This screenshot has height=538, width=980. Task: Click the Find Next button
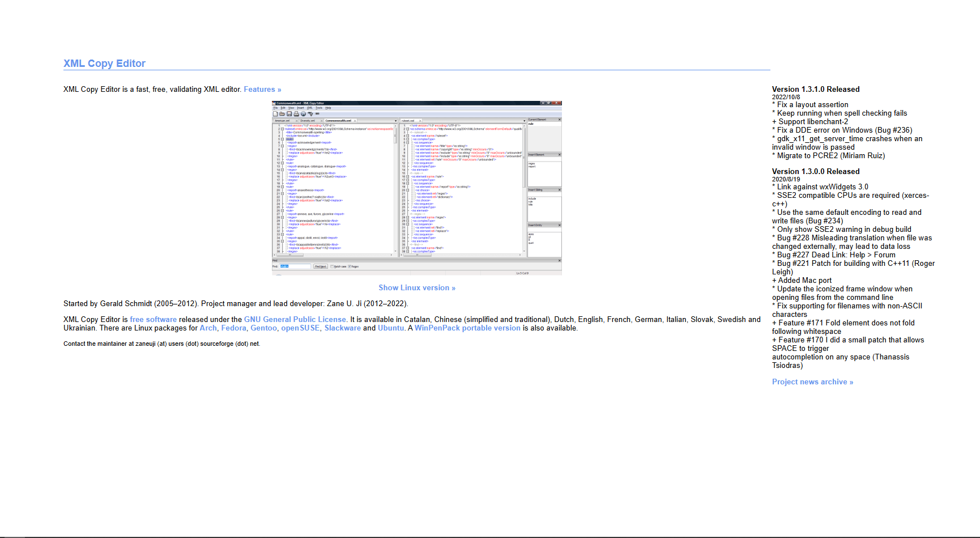pos(321,266)
